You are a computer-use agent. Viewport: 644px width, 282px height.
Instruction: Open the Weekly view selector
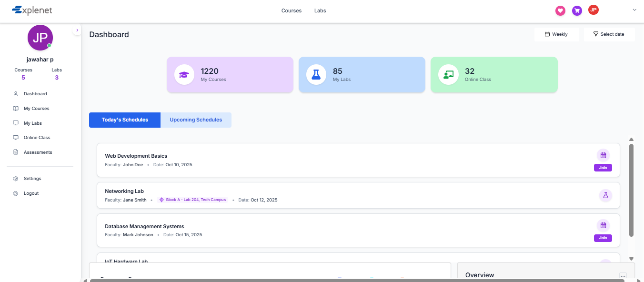556,34
